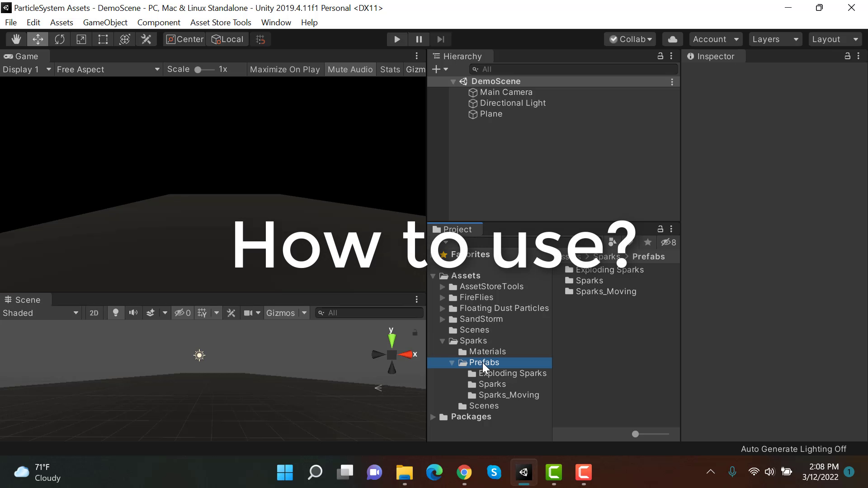Select the Scale tool
The width and height of the screenshot is (868, 488).
[x=81, y=39]
